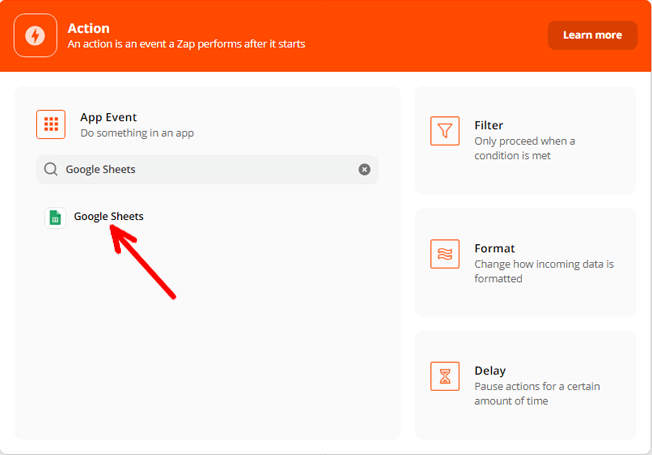The height and width of the screenshot is (455, 652).
Task: Click 'Pause actions for a certain amount' text
Action: 537,393
